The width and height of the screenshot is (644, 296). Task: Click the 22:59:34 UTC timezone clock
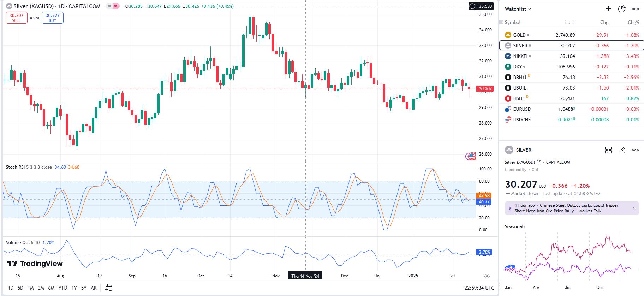coord(479,288)
